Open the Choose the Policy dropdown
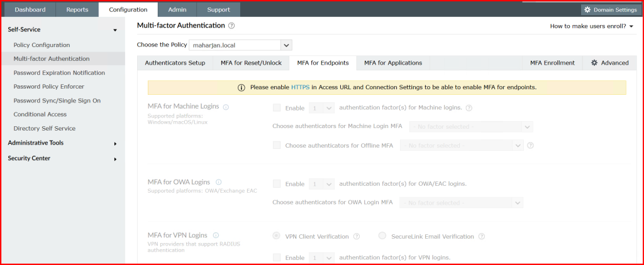The width and height of the screenshot is (644, 265). tap(286, 45)
